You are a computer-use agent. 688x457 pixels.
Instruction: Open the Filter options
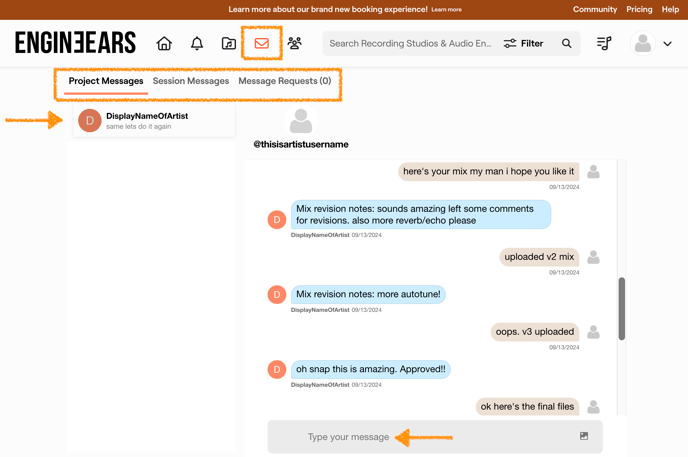click(x=523, y=44)
